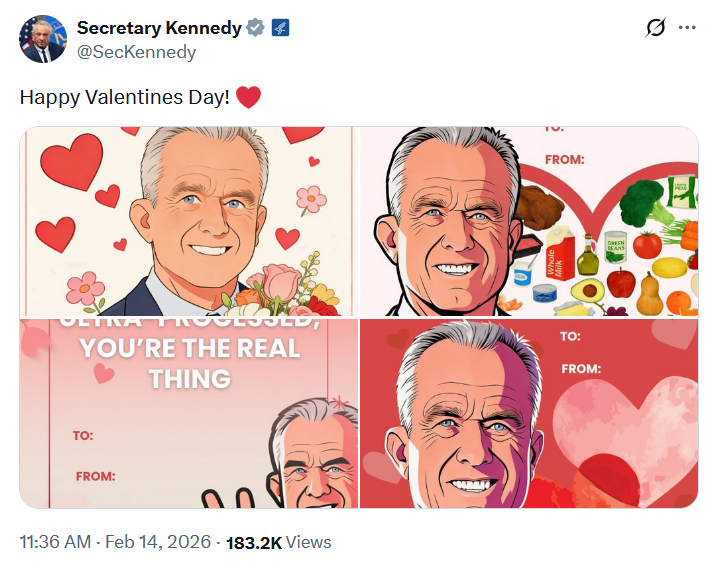Open the top-right valentine image with groceries
This screenshot has height=570, width=716.
(528, 221)
